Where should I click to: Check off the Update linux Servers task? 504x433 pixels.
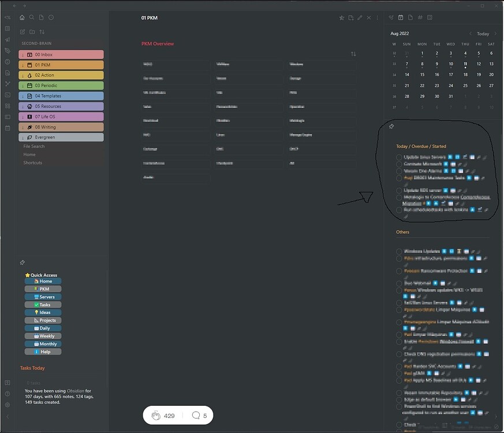[398, 157]
